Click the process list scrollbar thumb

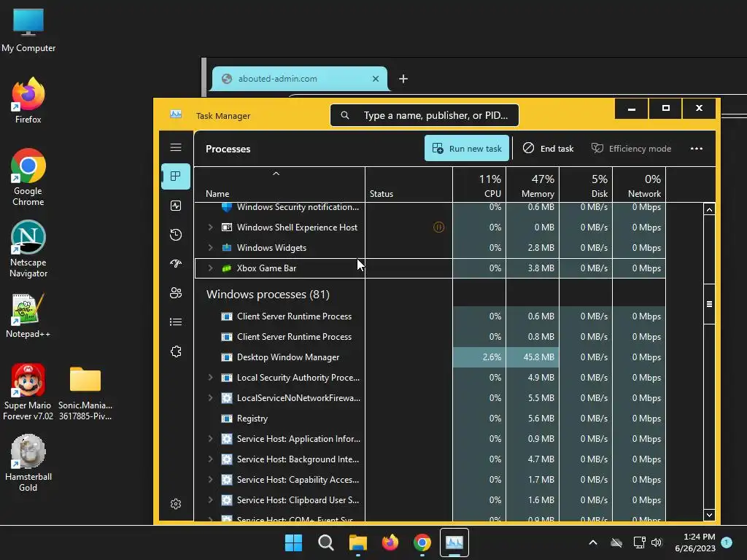tap(709, 304)
